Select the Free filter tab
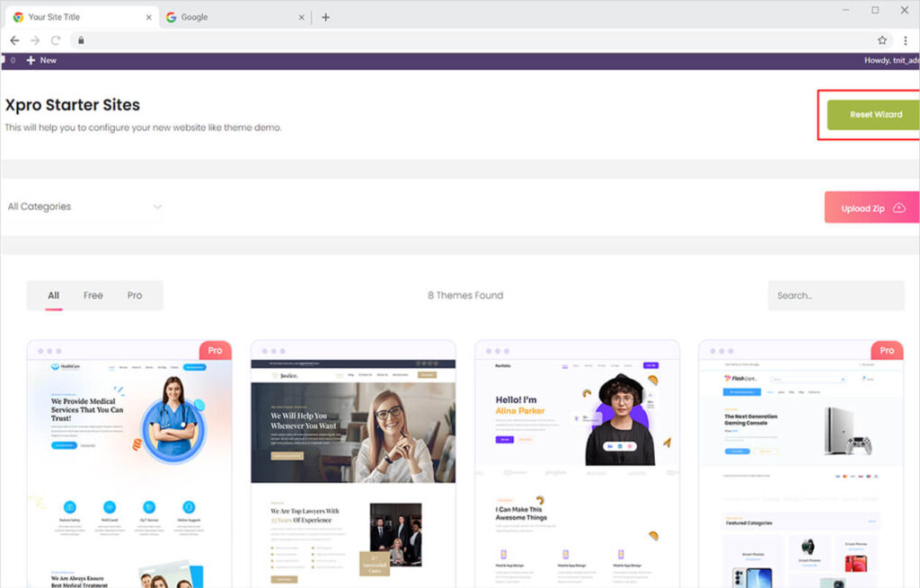Image resolution: width=920 pixels, height=588 pixels. click(x=93, y=295)
